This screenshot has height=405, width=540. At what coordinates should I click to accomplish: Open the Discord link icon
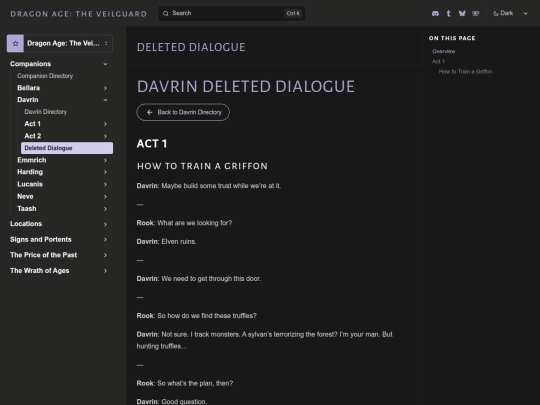(x=435, y=13)
